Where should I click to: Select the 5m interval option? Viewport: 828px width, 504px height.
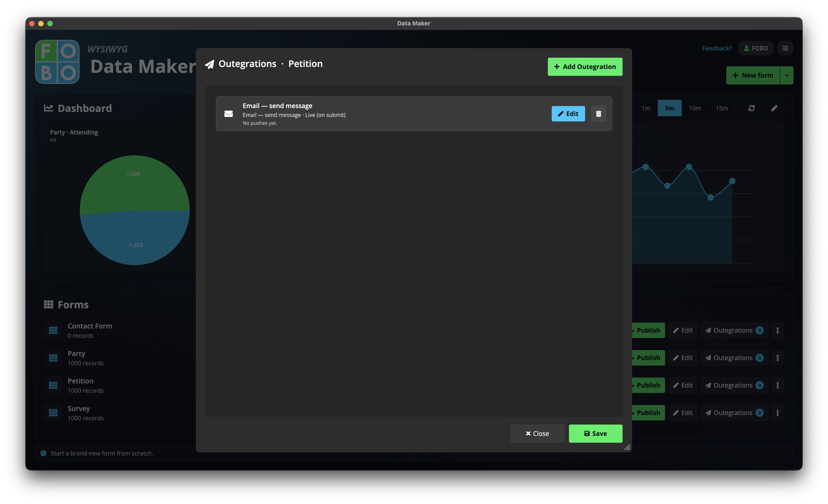tap(669, 108)
